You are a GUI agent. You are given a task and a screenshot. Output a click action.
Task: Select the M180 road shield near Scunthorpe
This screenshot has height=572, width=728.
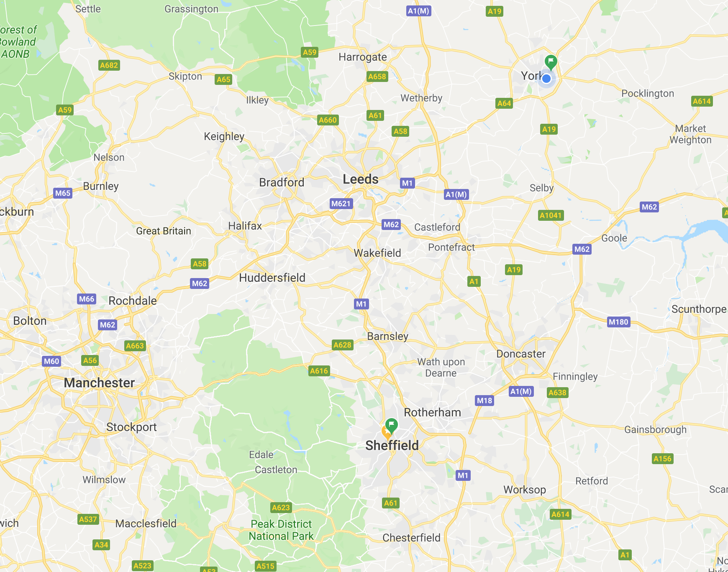click(x=618, y=322)
